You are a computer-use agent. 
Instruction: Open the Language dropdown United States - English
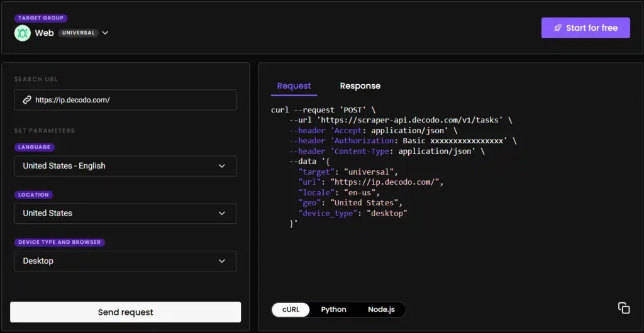coord(125,166)
